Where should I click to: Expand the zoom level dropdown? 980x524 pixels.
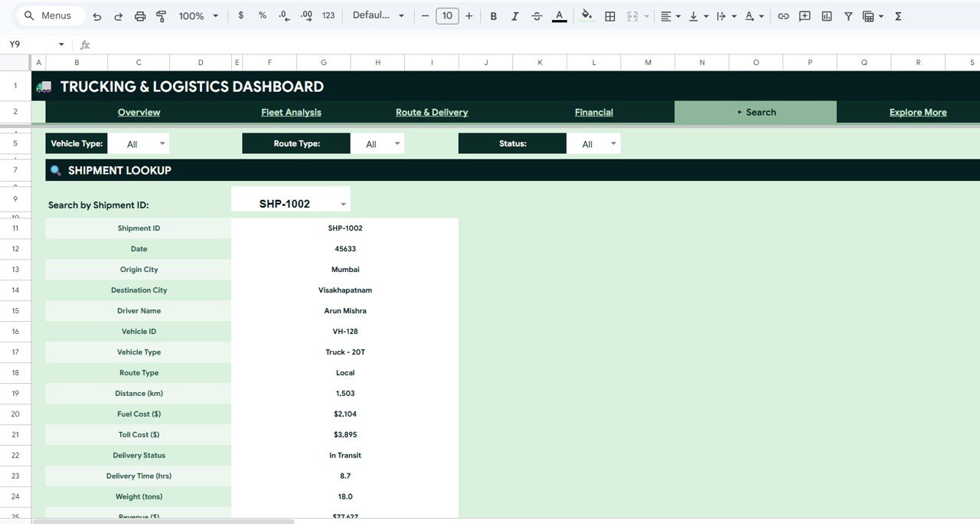pos(215,15)
